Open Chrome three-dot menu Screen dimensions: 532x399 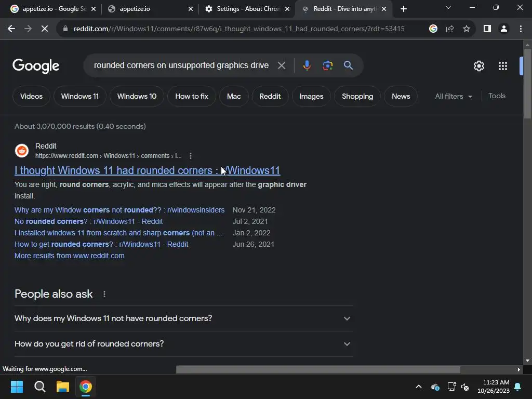(x=521, y=29)
